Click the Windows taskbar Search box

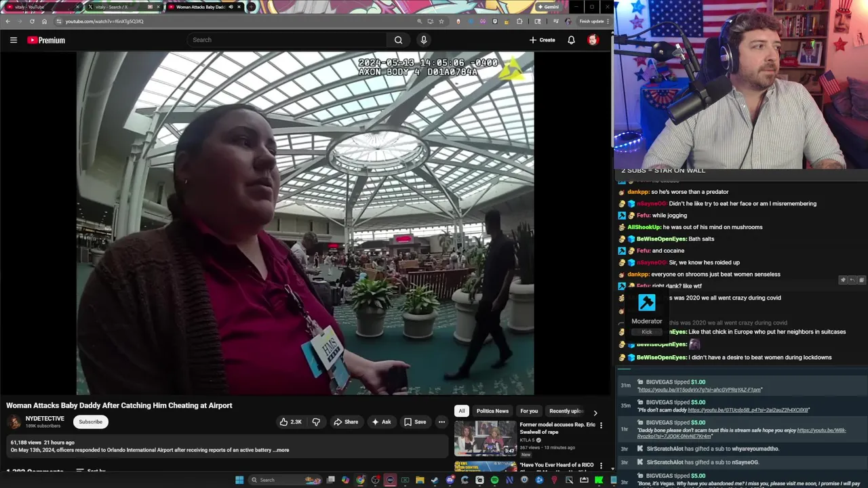(x=285, y=480)
